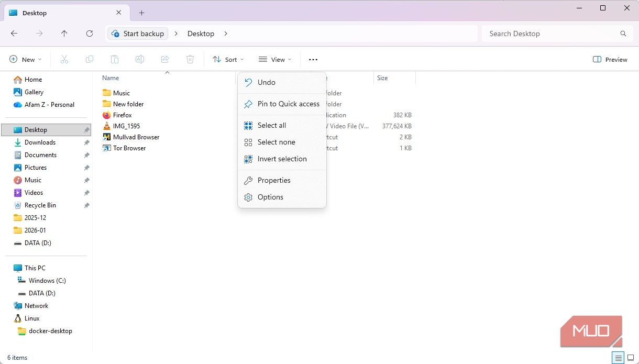This screenshot has height=364, width=639.
Task: Unpin Desktop using its pin icon
Action: tap(86, 130)
